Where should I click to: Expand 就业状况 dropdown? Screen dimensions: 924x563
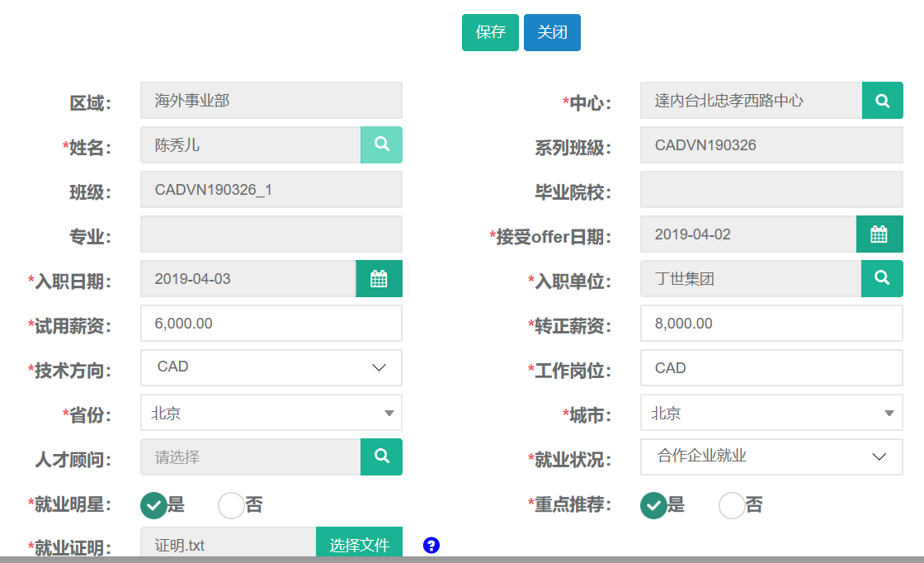[771, 457]
